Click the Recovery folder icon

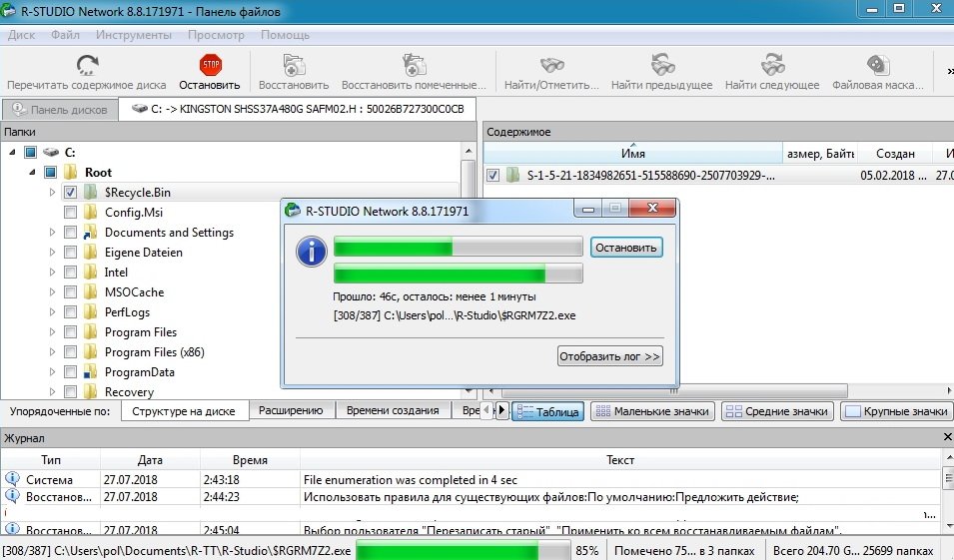[x=91, y=391]
